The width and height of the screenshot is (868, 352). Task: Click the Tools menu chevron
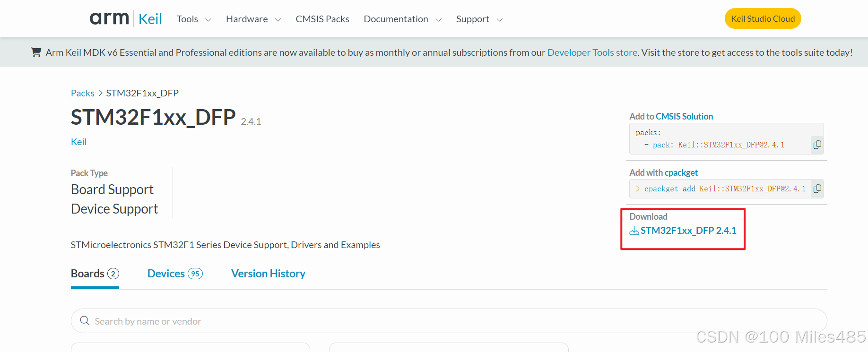[x=208, y=20]
